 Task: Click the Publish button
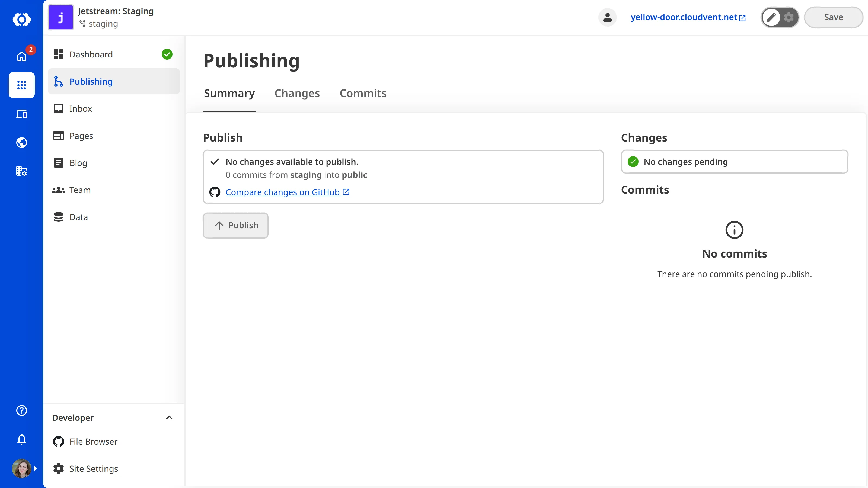[x=235, y=225]
